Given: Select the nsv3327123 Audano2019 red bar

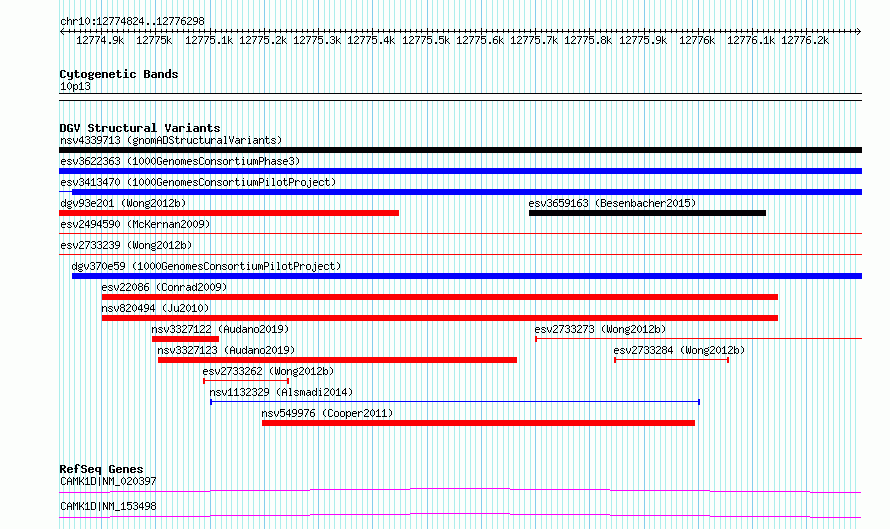Looking at the screenshot, I should (x=337, y=360).
